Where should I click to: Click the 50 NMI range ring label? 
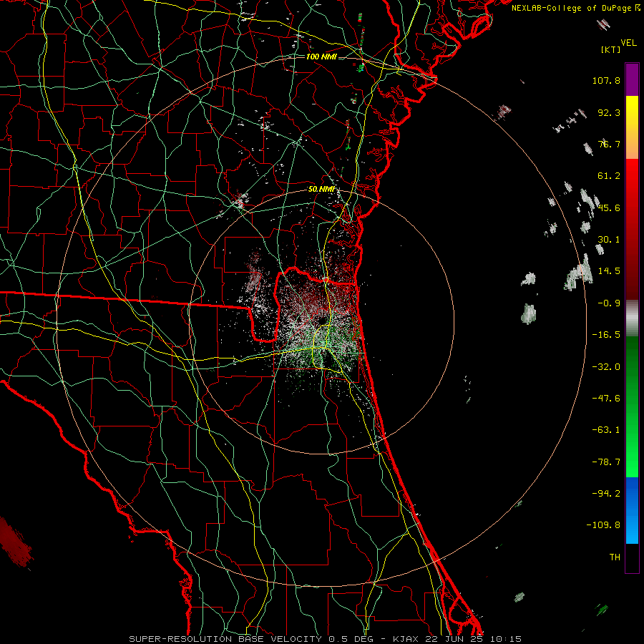click(x=321, y=189)
